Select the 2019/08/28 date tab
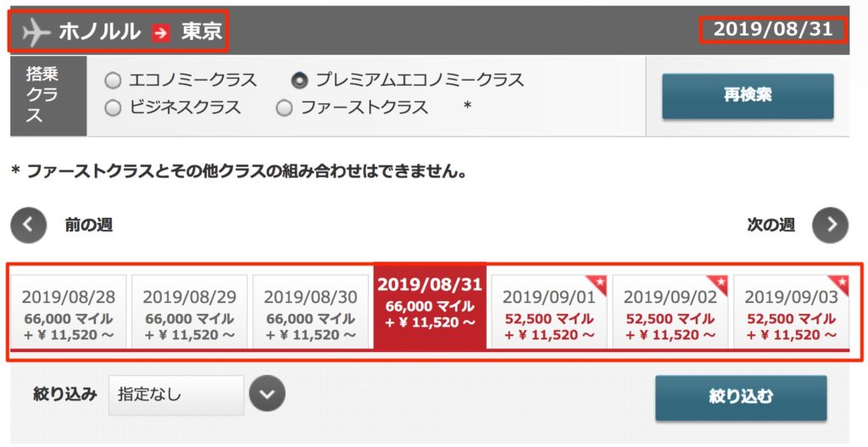Image resolution: width=868 pixels, height=447 pixels. pos(68,312)
